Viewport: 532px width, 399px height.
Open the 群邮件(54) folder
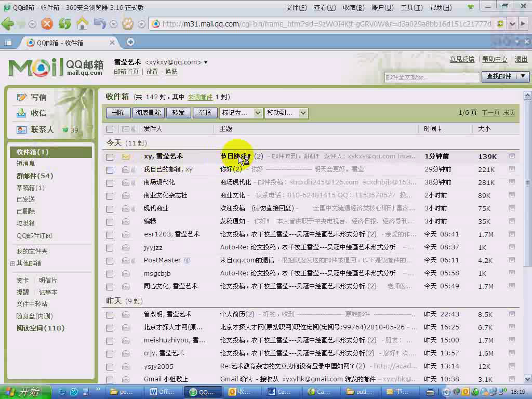coord(35,176)
